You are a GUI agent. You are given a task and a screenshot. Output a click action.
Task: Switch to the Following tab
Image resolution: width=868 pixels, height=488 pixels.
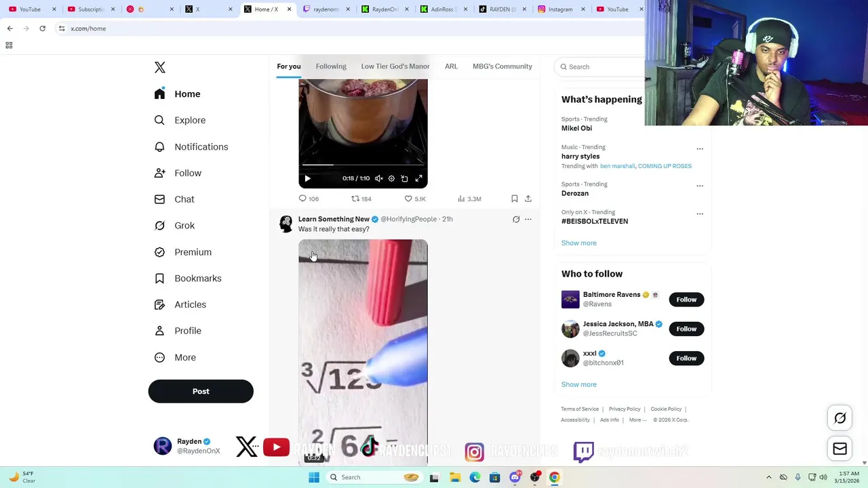click(x=331, y=66)
